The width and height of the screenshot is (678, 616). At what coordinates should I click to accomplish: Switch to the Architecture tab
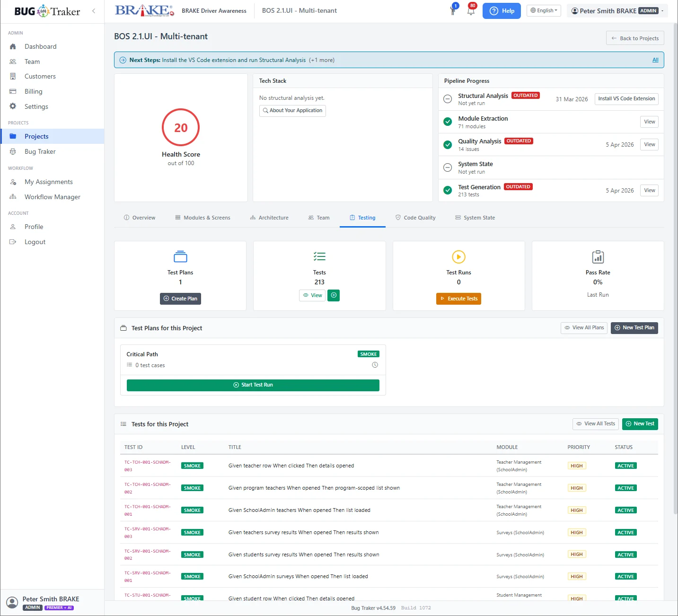(269, 218)
